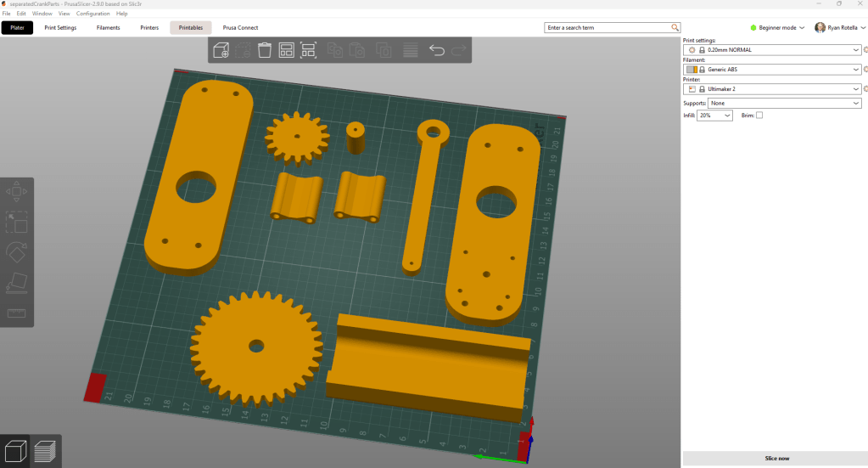Click the Undo arrow icon
The height and width of the screenshot is (468, 868).
(x=436, y=50)
